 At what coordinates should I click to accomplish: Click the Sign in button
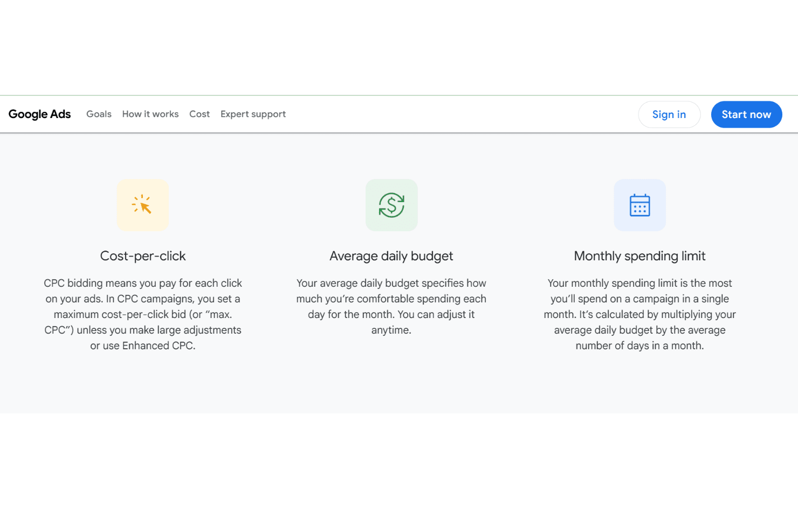pos(669,114)
